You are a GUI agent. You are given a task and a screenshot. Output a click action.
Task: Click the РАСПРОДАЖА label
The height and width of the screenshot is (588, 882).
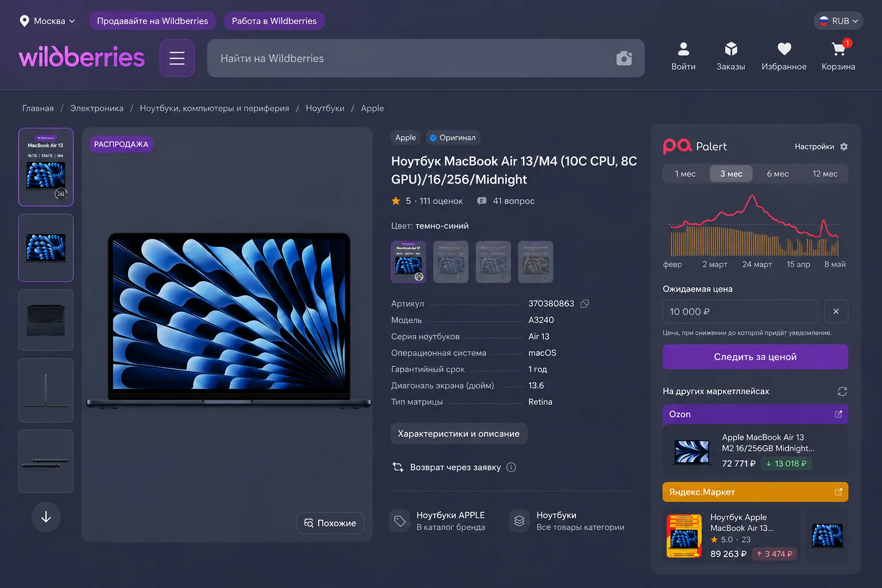tap(121, 144)
